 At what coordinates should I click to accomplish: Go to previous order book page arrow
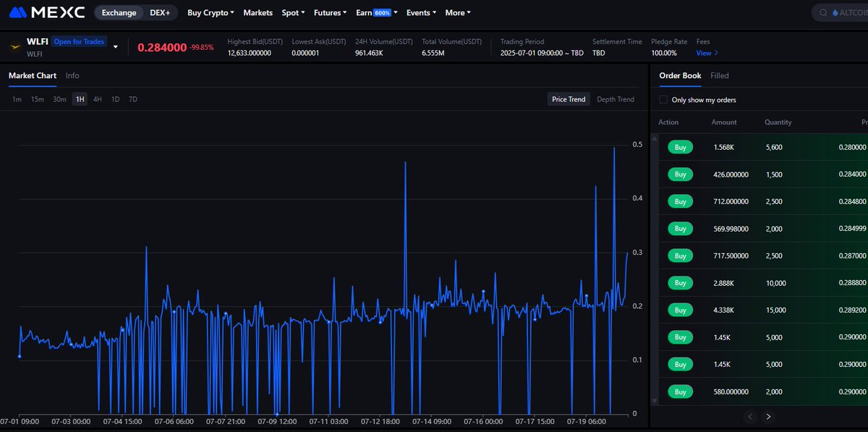click(750, 416)
